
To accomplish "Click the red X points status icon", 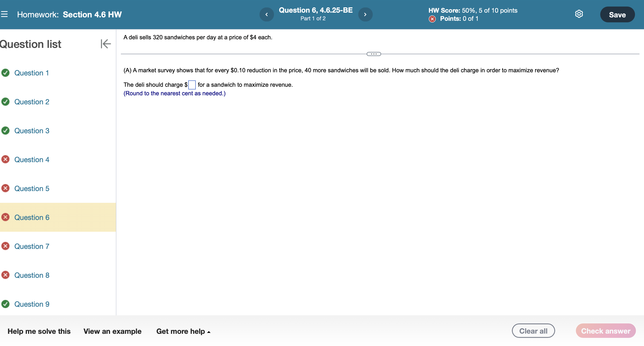I will 432,19.
